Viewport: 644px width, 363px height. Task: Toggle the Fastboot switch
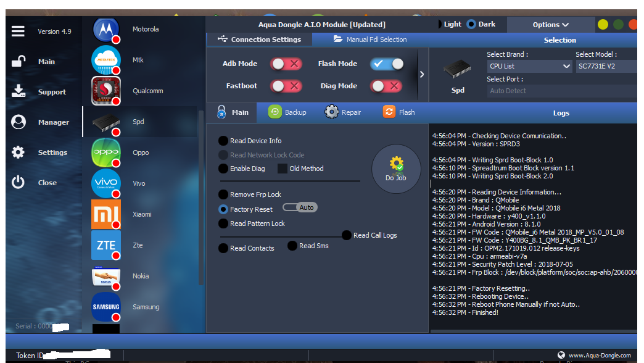[286, 86]
